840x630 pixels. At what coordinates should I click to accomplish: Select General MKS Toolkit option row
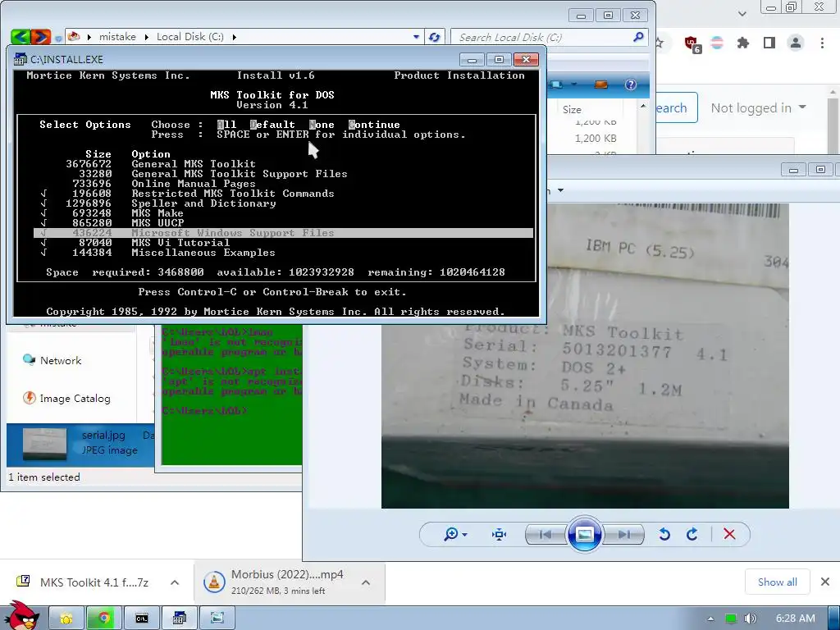click(283, 164)
